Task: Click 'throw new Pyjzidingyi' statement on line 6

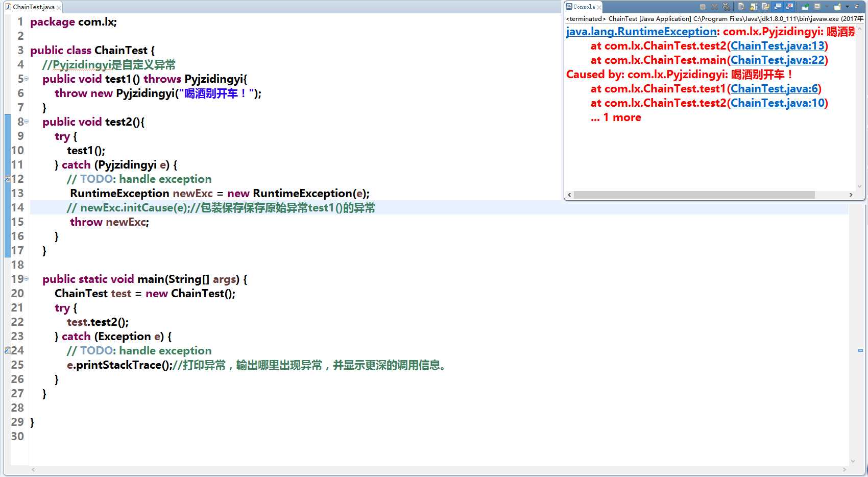Action: 158,93
